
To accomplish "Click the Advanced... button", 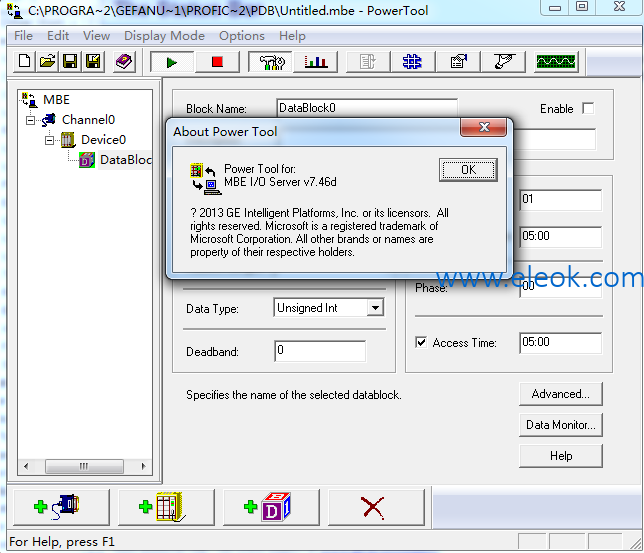I will coord(561,394).
